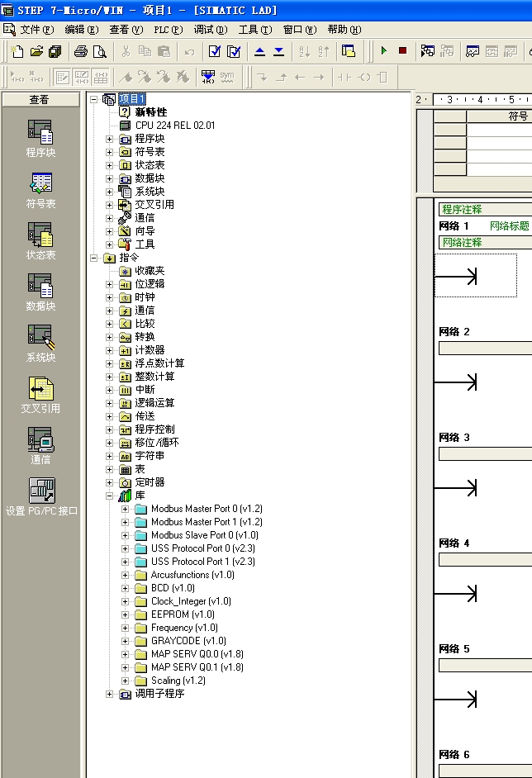Viewport: 532px width, 778px height.
Task: Select the 程序控制 instruction folder
Action: tap(154, 429)
